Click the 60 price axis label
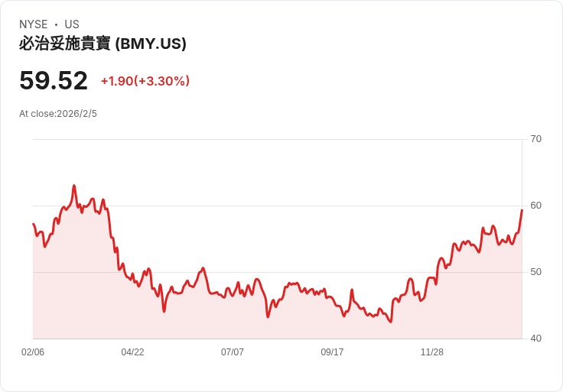The height and width of the screenshot is (392, 563). pos(535,206)
